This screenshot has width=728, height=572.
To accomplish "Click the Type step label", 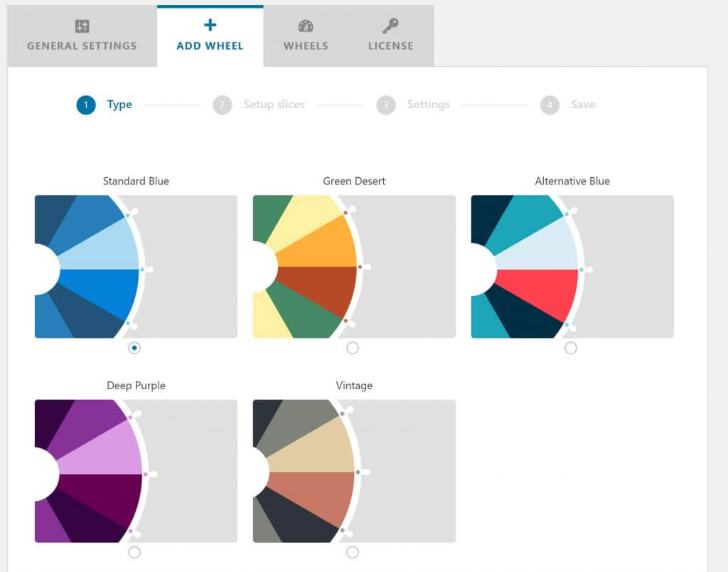I will (x=119, y=105).
